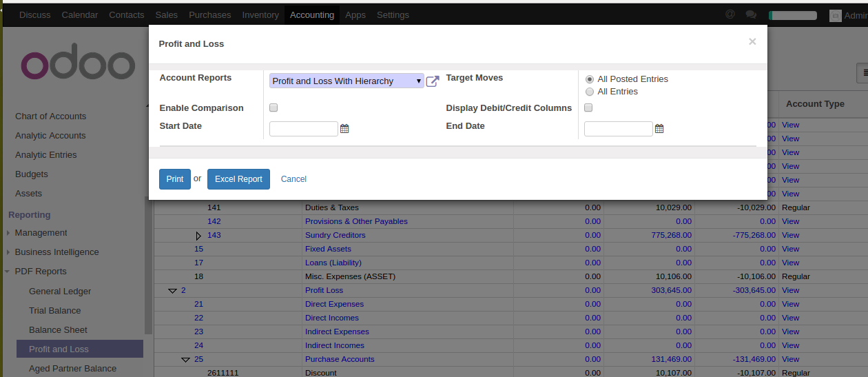Open the Account Reports dropdown
This screenshot has height=377, width=868.
347,81
